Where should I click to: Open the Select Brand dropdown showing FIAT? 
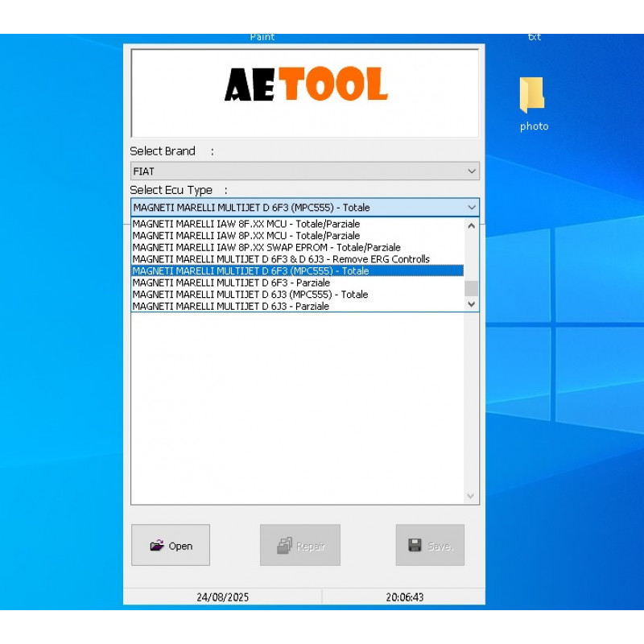470,171
